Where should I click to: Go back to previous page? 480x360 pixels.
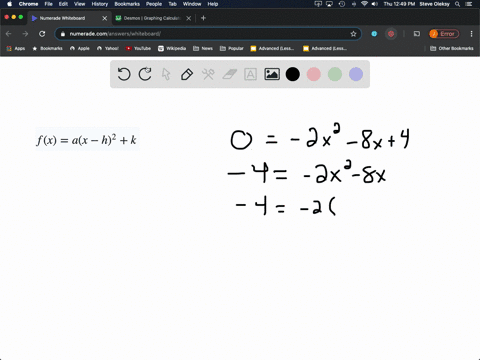(9, 34)
